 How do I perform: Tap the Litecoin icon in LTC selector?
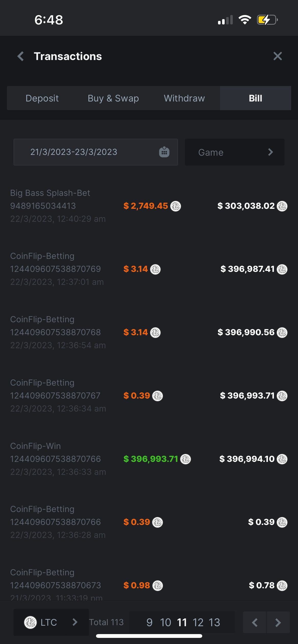point(30,622)
